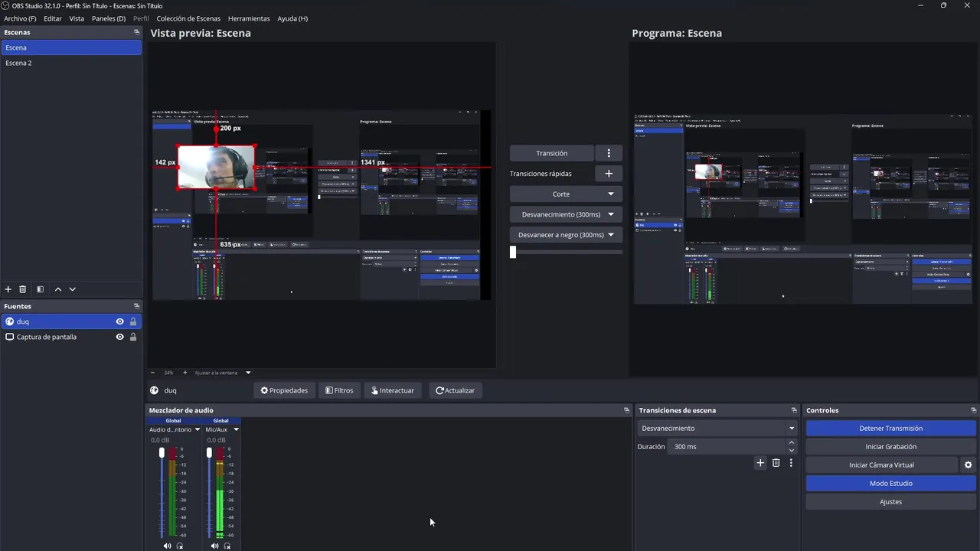Viewport: 980px width, 551px height.
Task: Open the Paneles (D) menu
Action: (x=109, y=18)
